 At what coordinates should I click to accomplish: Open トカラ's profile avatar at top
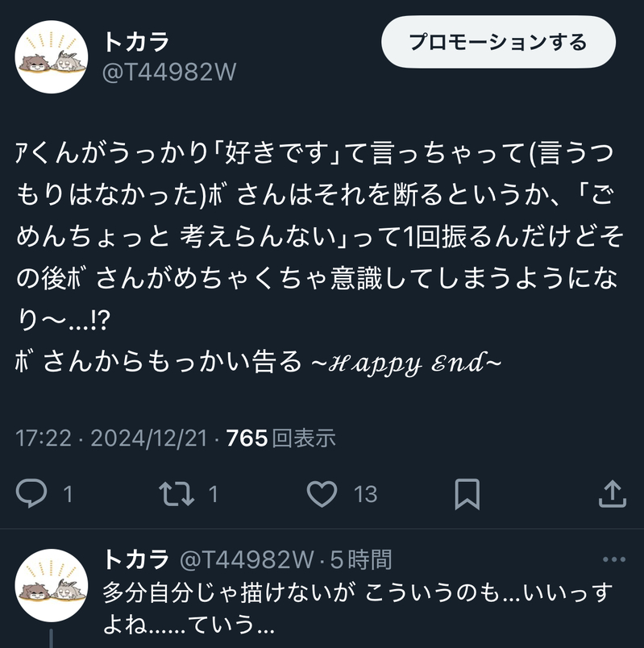pos(52,57)
